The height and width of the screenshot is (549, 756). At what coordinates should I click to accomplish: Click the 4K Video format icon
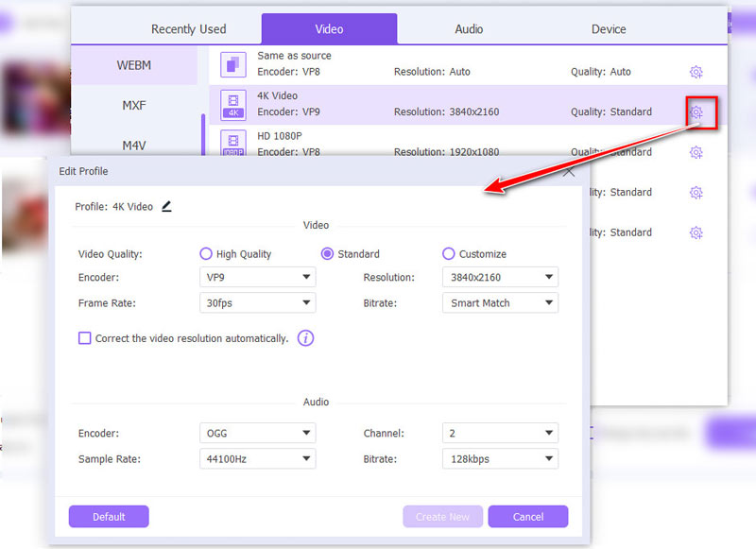[233, 105]
